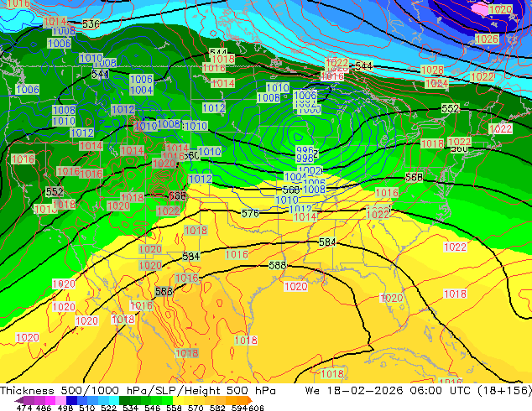Click the "552" label below the "1024" label
This screenshot has height=411, width=532.
pos(451,108)
